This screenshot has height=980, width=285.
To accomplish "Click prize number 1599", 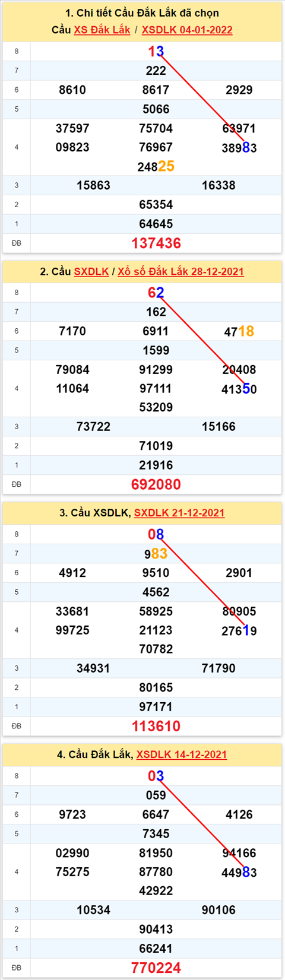I will [156, 350].
